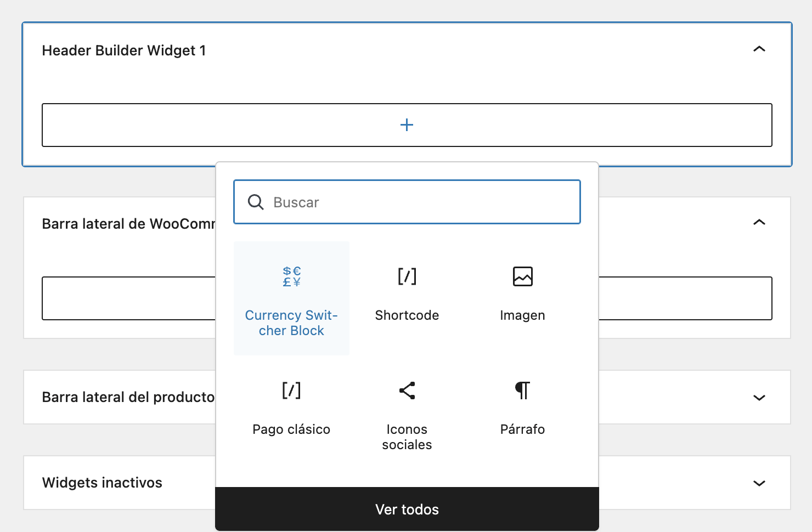Click the Shortcode label text

pyautogui.click(x=407, y=315)
